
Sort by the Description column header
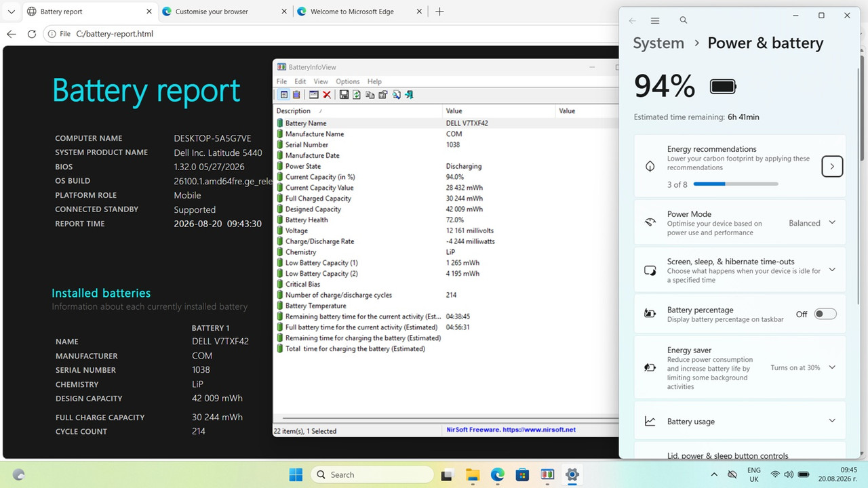[358, 111]
